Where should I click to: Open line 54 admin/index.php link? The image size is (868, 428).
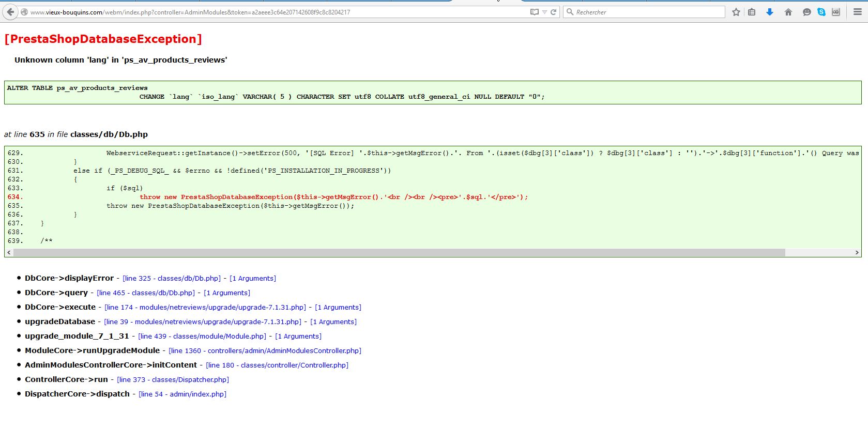[x=182, y=394]
